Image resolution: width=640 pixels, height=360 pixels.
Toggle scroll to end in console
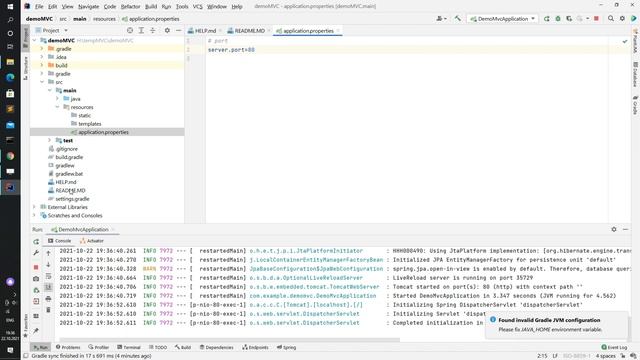click(48, 287)
